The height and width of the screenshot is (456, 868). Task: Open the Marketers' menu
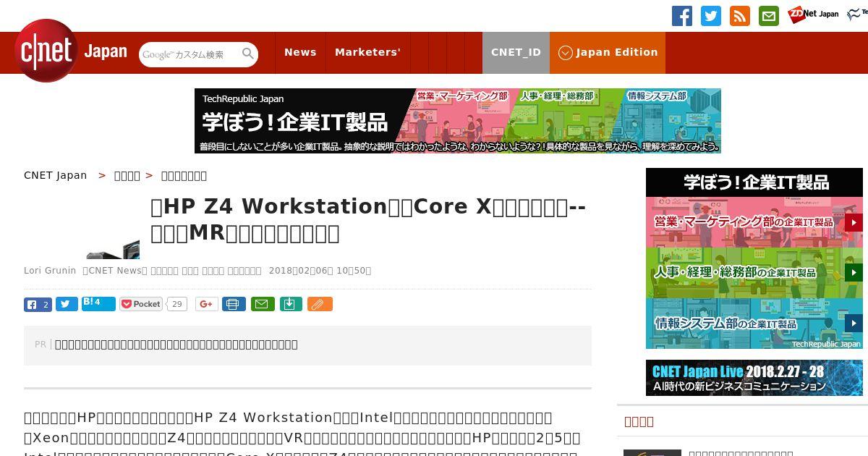(367, 52)
